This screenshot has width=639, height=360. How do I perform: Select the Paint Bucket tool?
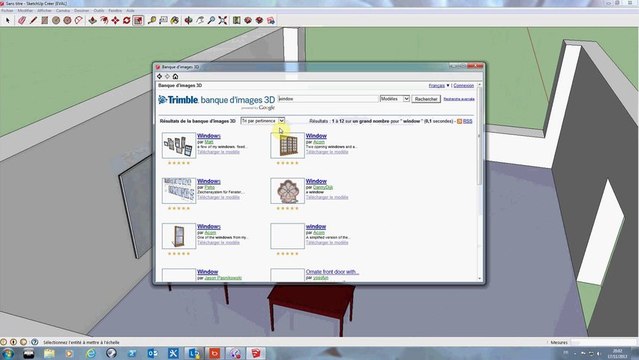175,20
